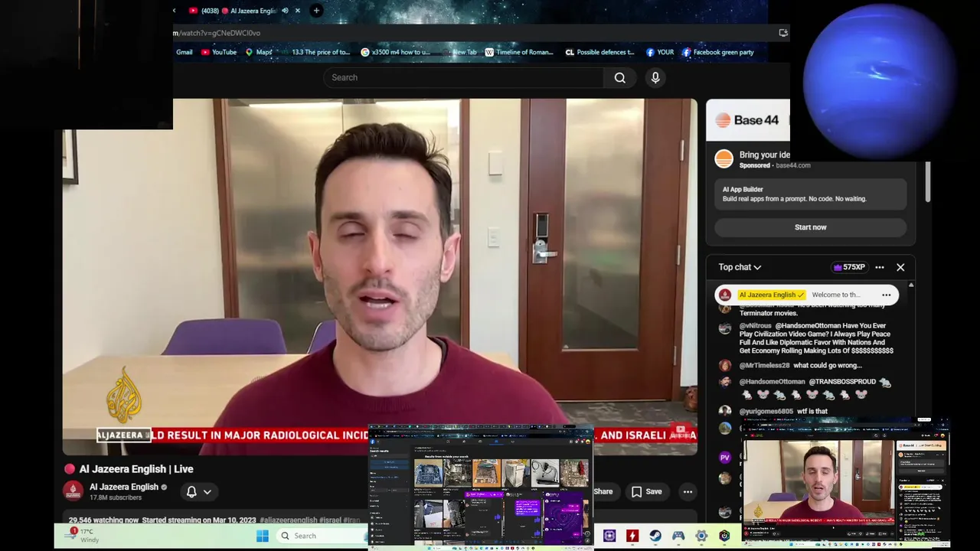
Task: Start voice search with microphone icon
Action: [655, 77]
